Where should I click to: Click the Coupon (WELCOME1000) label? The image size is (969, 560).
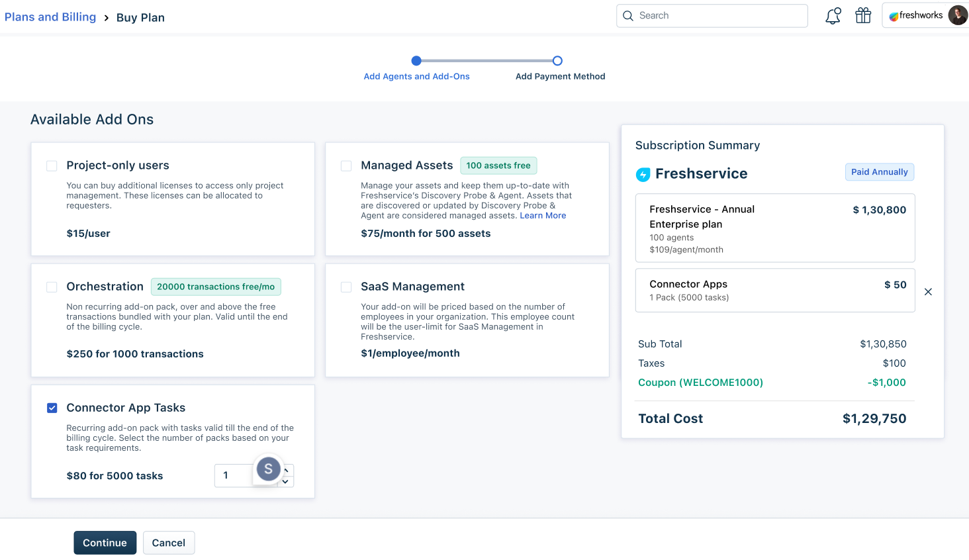tap(700, 383)
